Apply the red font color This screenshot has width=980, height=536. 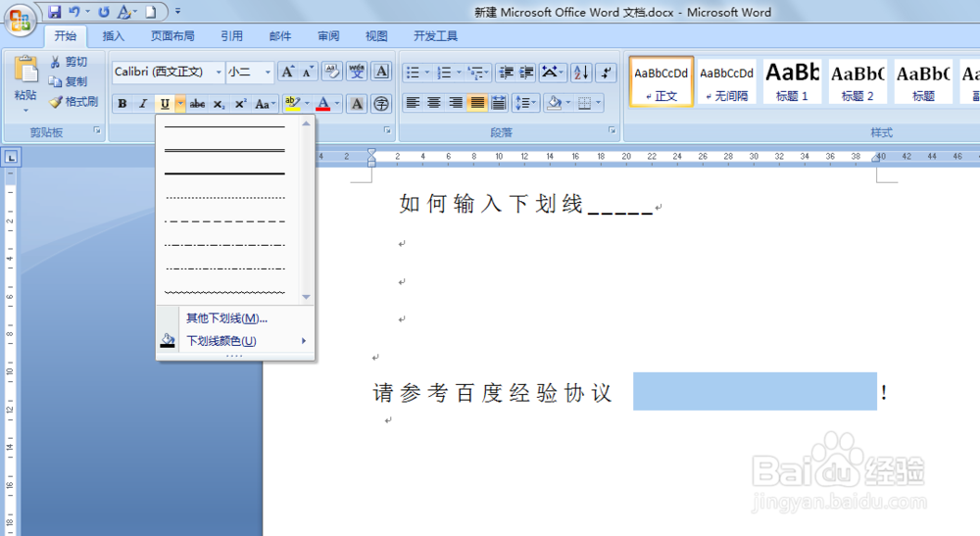pos(322,104)
